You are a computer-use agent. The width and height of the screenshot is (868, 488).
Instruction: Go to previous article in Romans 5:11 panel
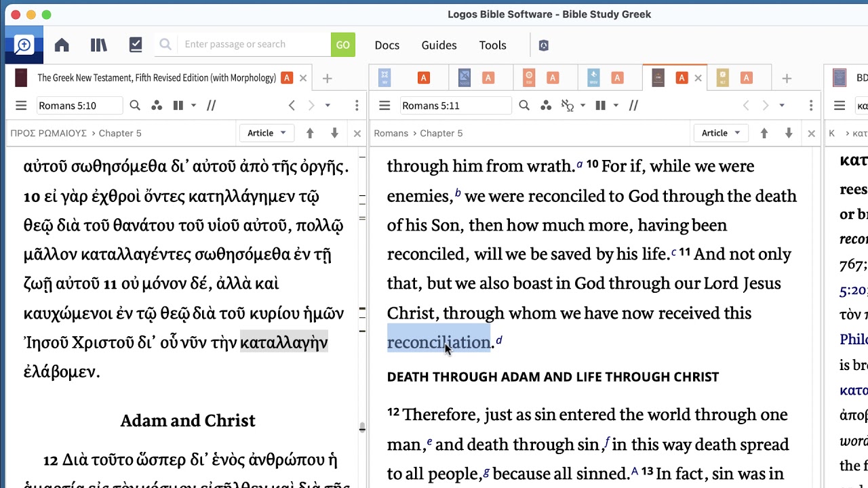coord(764,134)
